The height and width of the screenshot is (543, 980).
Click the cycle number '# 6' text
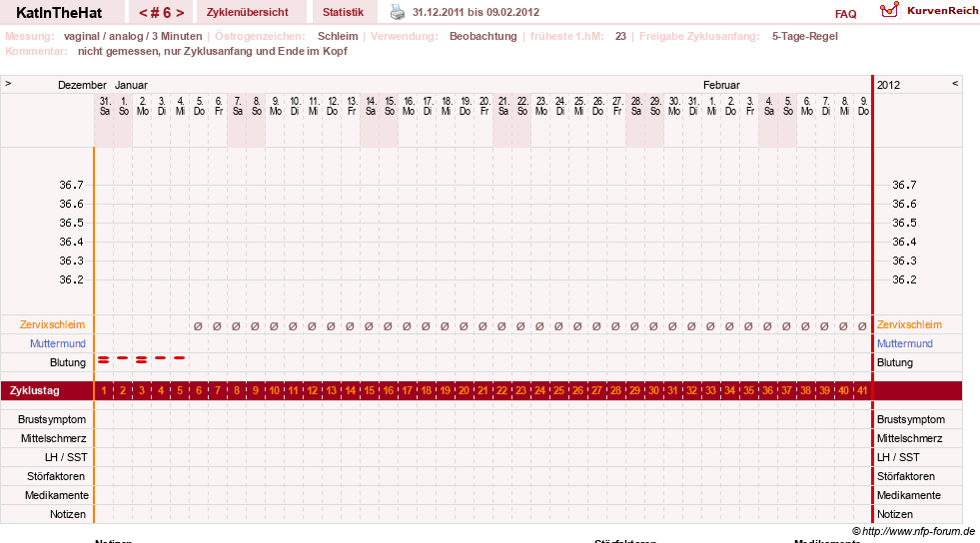pyautogui.click(x=161, y=13)
